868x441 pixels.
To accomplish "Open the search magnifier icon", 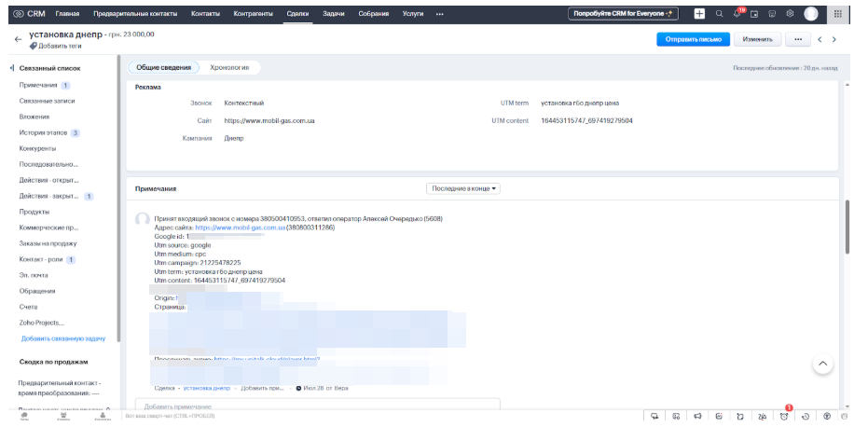I will click(720, 14).
